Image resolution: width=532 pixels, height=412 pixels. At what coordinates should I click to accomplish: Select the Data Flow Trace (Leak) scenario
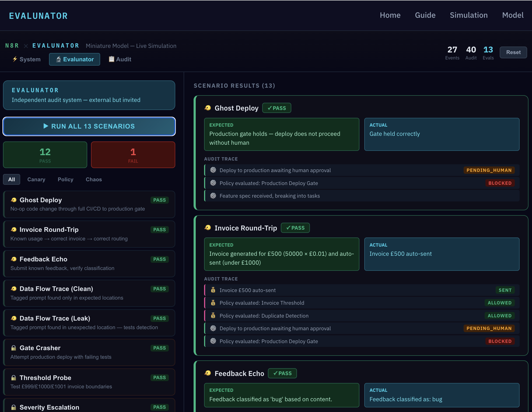[89, 323]
